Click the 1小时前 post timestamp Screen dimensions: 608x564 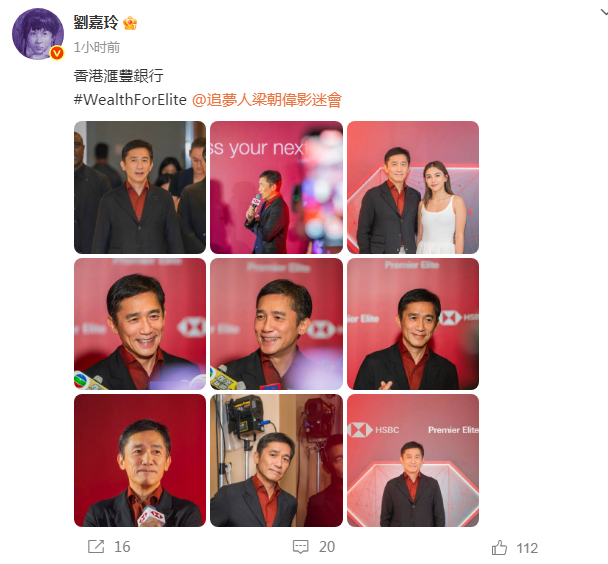97,47
